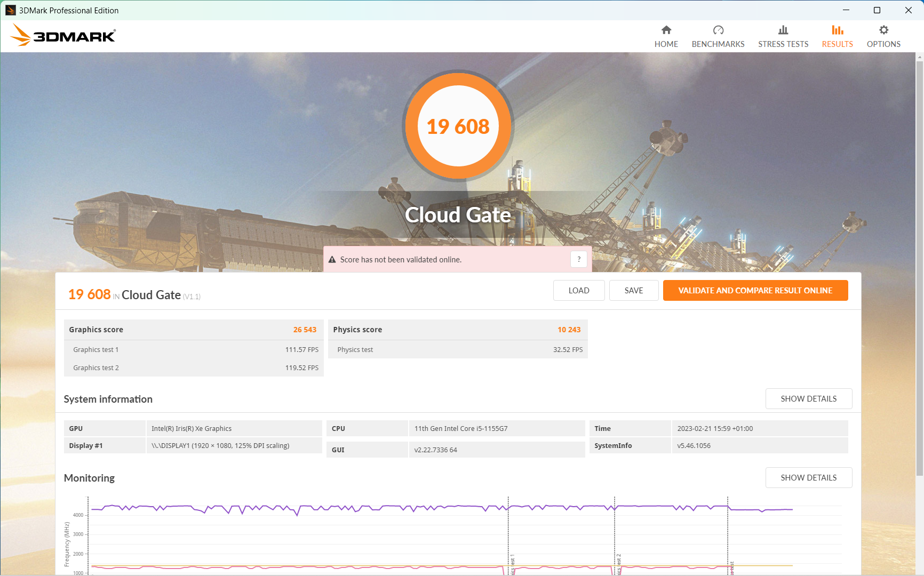Screen dimensions: 924x576
Task: Switch to the BENCHMARKS tab label
Action: [x=718, y=44]
